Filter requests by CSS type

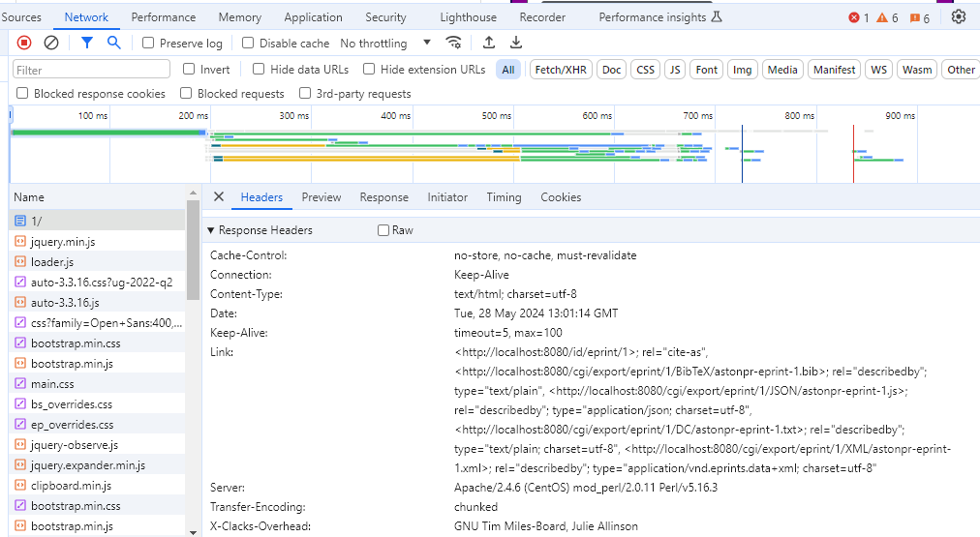[x=645, y=70]
